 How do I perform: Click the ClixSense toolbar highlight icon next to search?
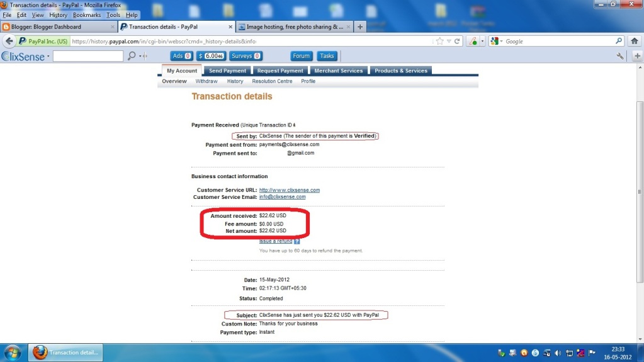point(144,56)
